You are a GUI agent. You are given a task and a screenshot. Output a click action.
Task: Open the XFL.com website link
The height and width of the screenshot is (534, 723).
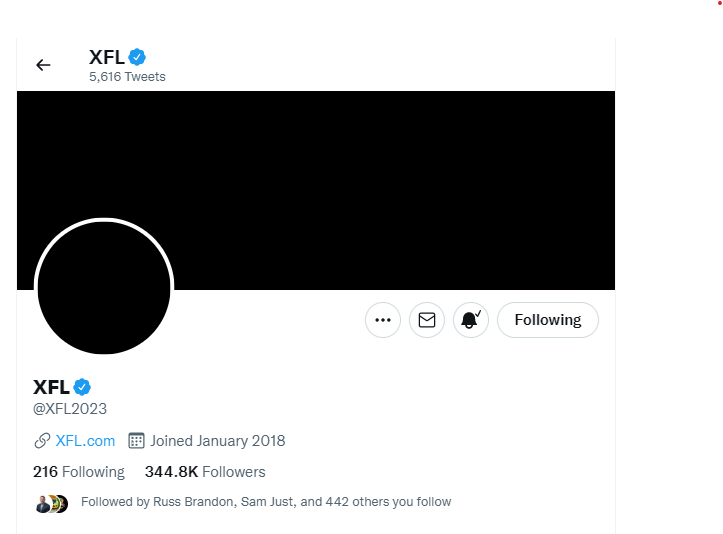(85, 441)
